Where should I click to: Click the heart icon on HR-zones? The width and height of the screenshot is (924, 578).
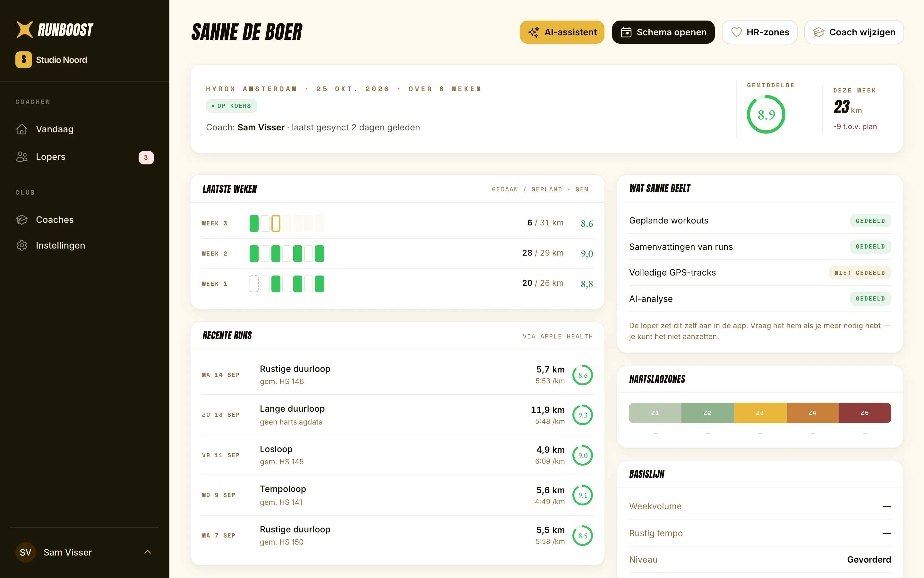coord(736,32)
